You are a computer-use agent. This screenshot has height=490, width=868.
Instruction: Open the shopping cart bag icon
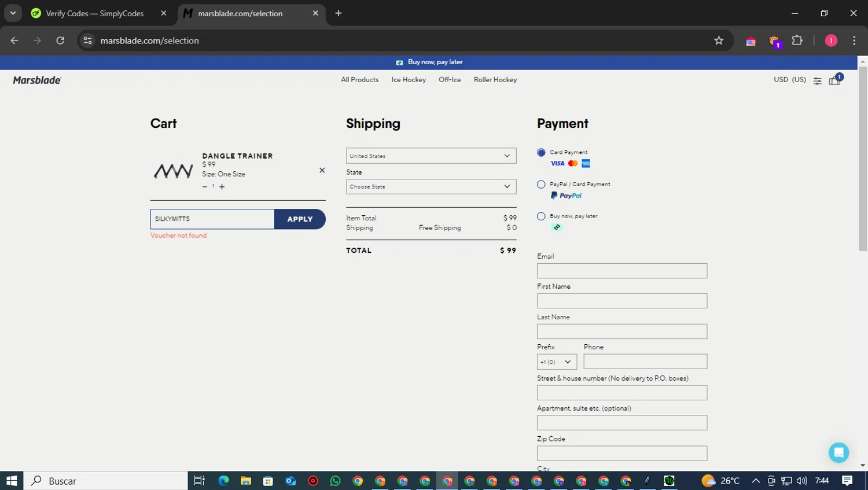click(x=834, y=80)
